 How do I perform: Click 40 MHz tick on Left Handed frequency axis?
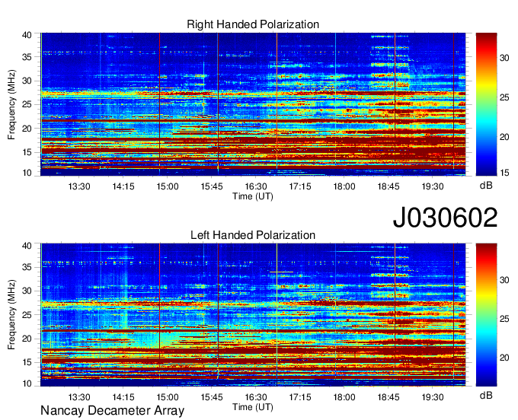(27, 246)
